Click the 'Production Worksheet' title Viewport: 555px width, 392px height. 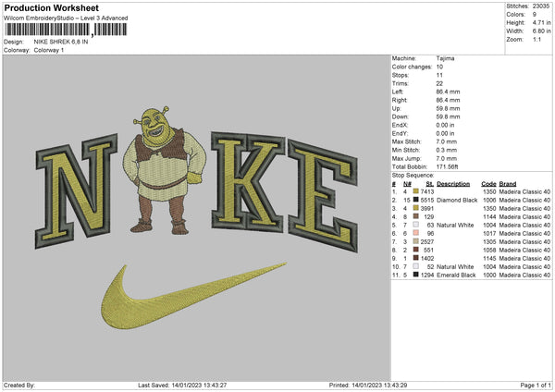pos(51,7)
